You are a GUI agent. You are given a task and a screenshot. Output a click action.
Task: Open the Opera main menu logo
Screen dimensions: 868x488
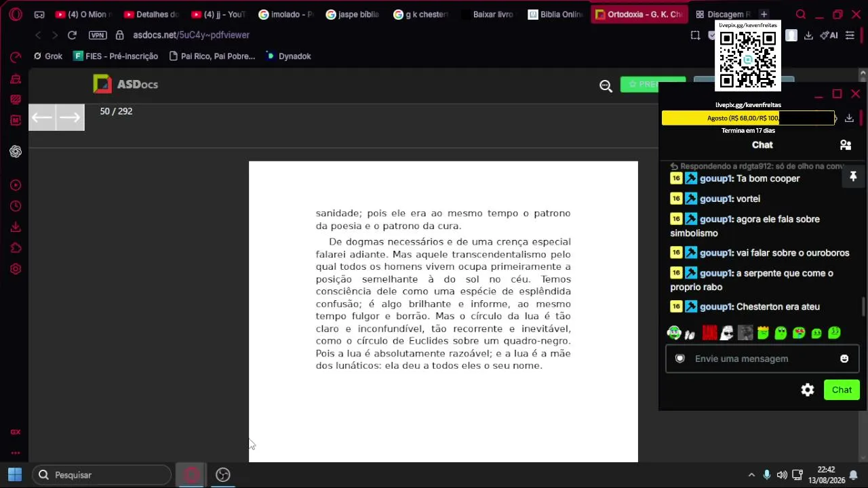tap(15, 14)
